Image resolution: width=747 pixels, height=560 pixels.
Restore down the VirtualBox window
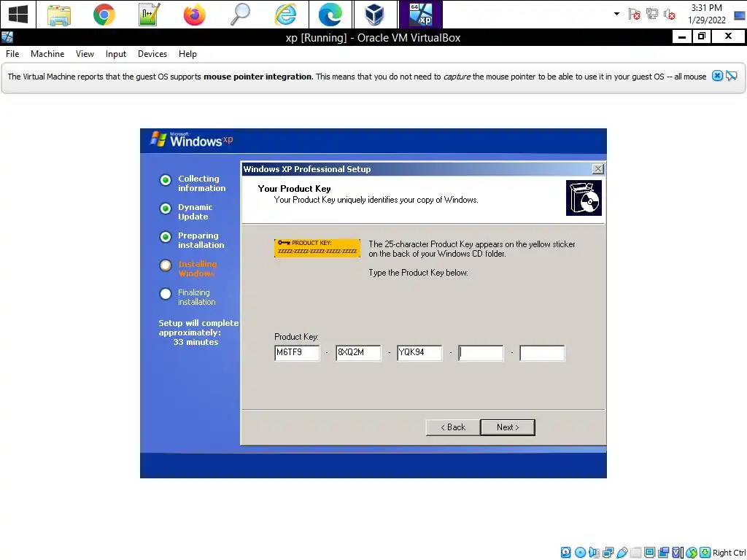point(702,36)
